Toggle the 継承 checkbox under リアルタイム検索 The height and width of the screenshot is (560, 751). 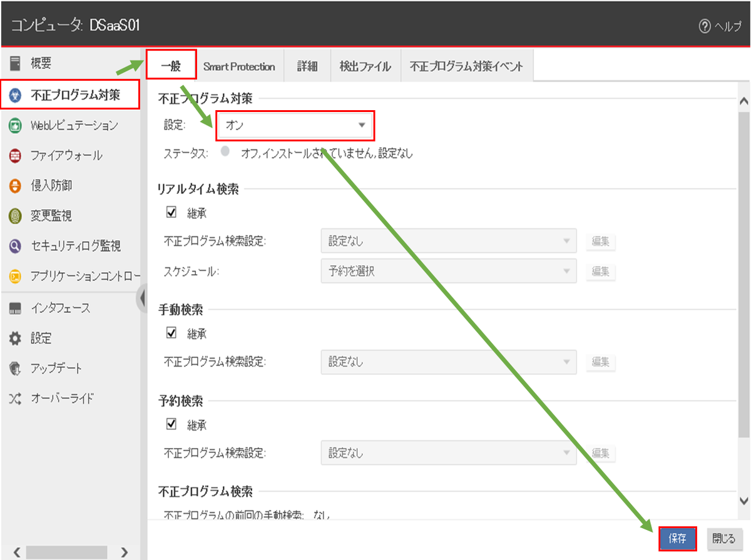tap(172, 213)
